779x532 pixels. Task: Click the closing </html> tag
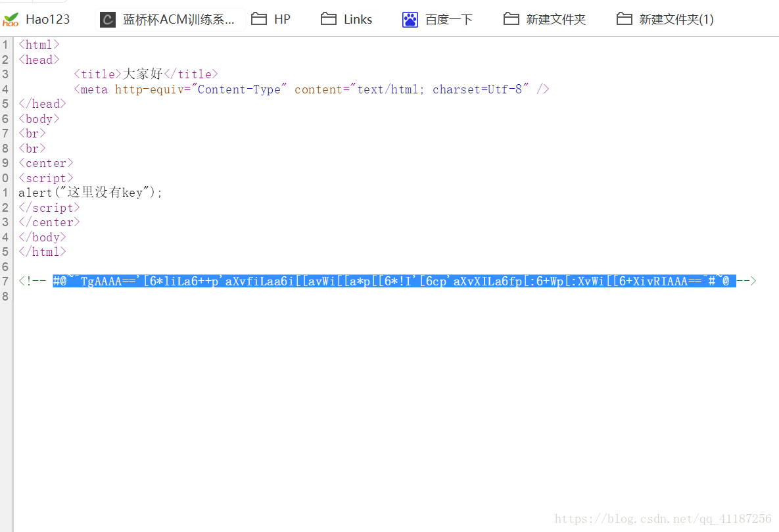click(x=42, y=252)
